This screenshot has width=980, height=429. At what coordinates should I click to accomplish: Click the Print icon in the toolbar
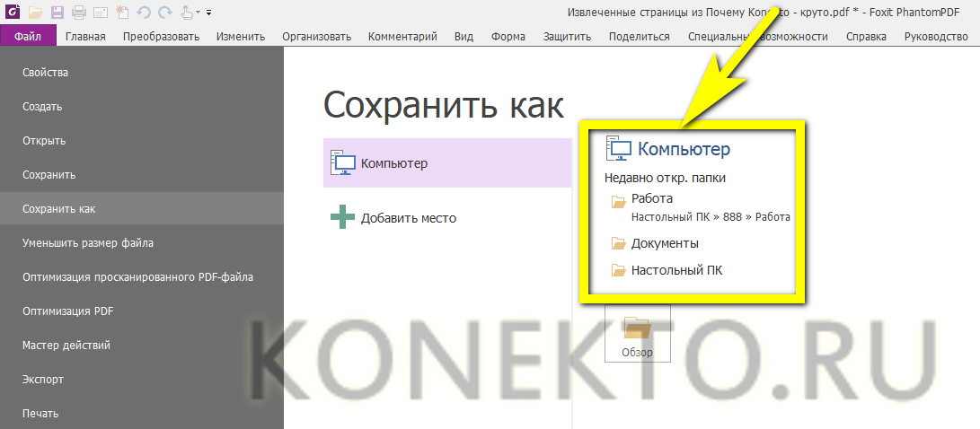tap(78, 13)
